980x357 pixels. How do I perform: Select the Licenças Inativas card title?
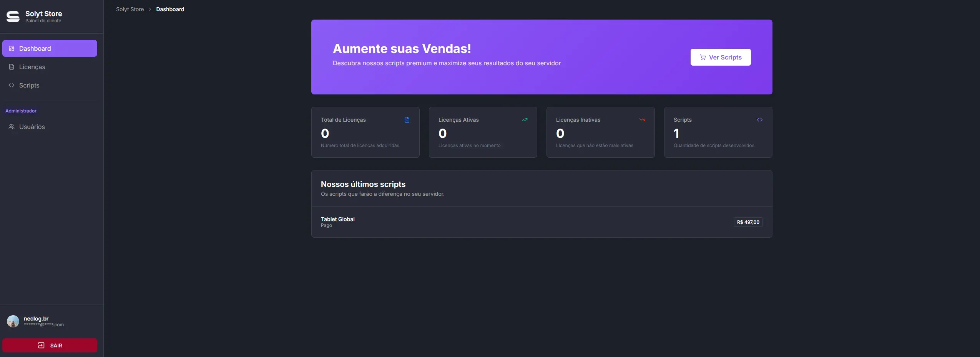pyautogui.click(x=578, y=120)
